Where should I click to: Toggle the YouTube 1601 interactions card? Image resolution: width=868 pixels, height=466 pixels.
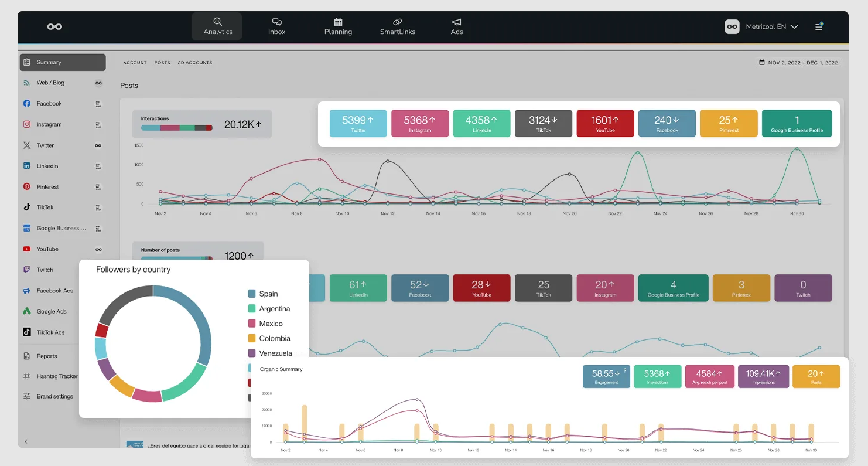click(605, 123)
